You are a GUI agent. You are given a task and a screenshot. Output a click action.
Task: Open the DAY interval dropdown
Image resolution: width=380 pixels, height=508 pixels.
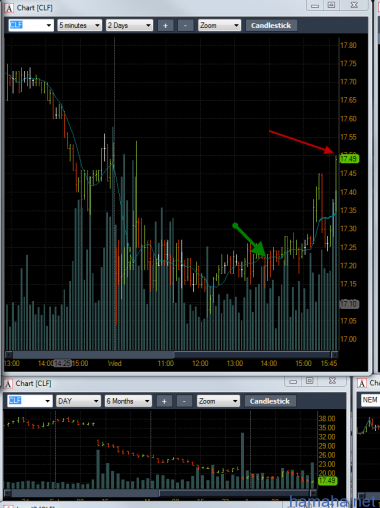(x=78, y=401)
